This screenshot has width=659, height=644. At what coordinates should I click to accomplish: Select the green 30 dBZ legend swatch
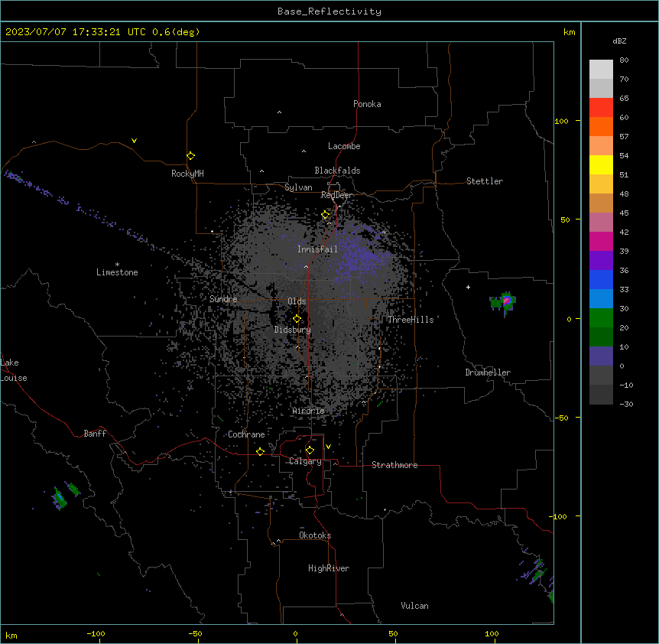click(x=601, y=318)
